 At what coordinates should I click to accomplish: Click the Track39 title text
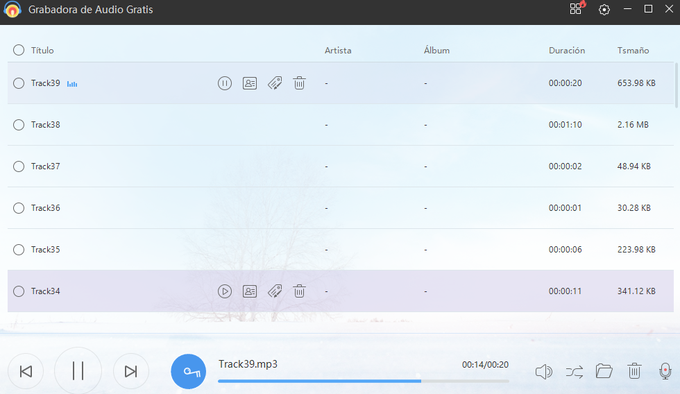(46, 83)
